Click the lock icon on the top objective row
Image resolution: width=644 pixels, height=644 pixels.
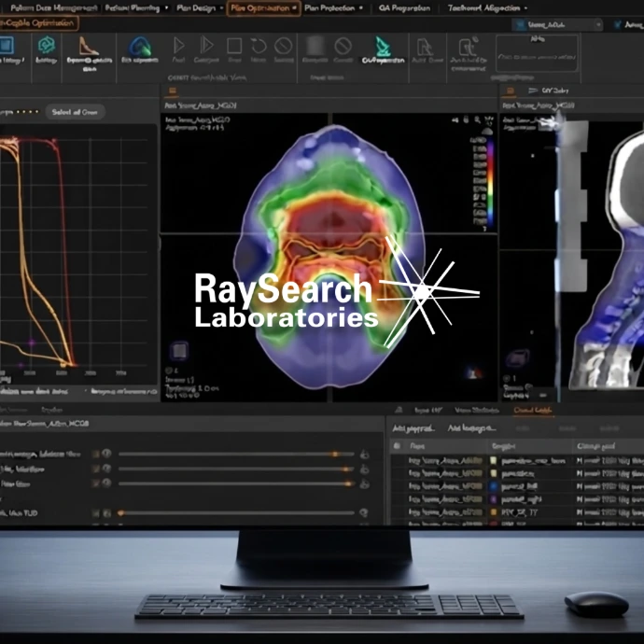(364, 455)
